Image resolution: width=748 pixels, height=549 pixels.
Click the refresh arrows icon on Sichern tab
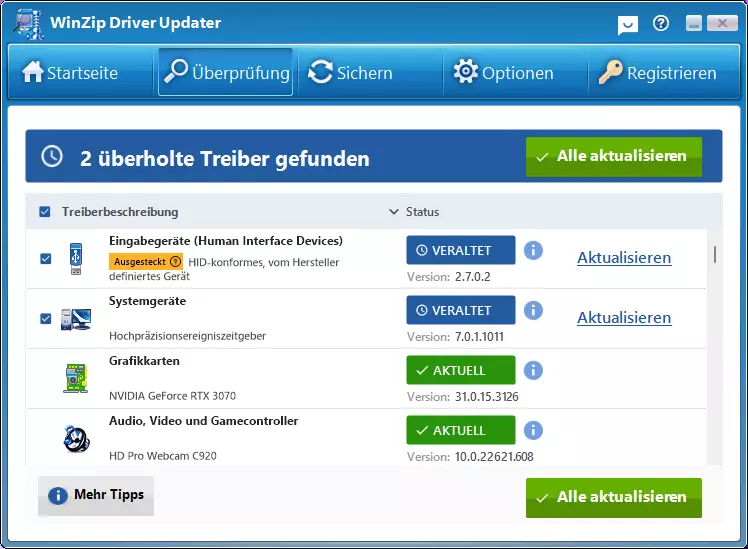pos(321,72)
